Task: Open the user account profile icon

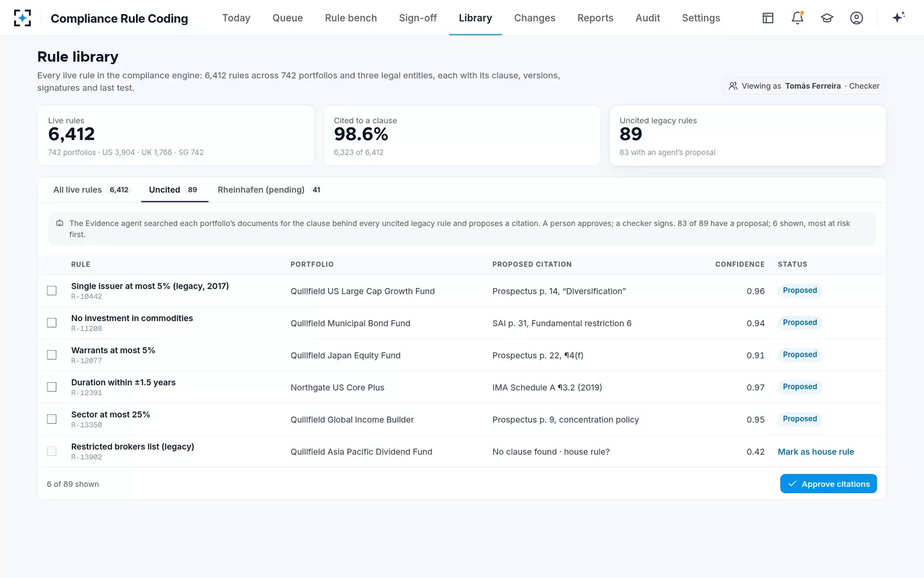Action: 857,18
